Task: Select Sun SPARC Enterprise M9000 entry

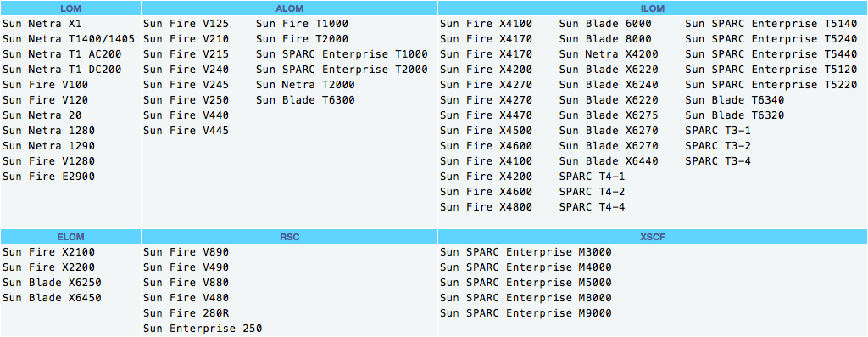Action: (x=526, y=314)
